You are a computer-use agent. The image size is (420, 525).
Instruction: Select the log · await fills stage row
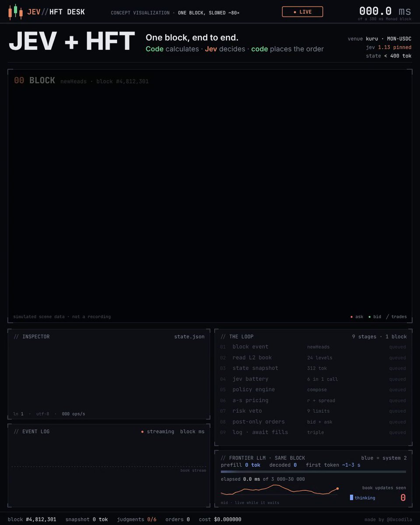tap(313, 432)
